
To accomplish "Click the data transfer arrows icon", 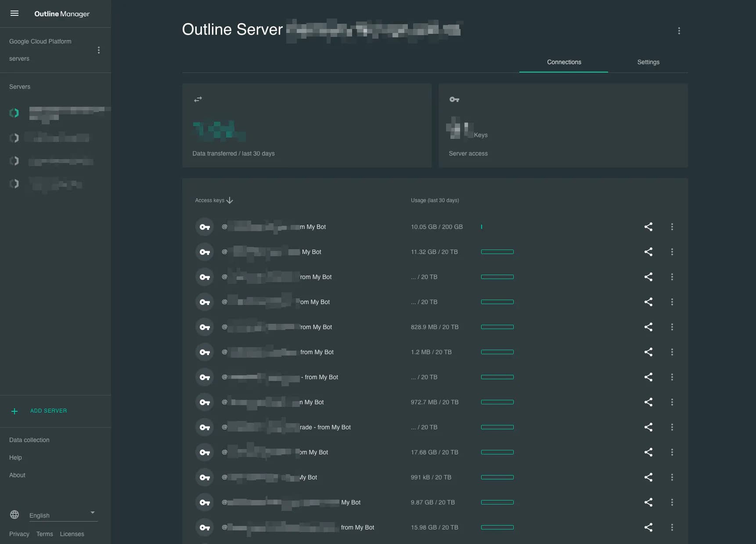I will tap(198, 99).
